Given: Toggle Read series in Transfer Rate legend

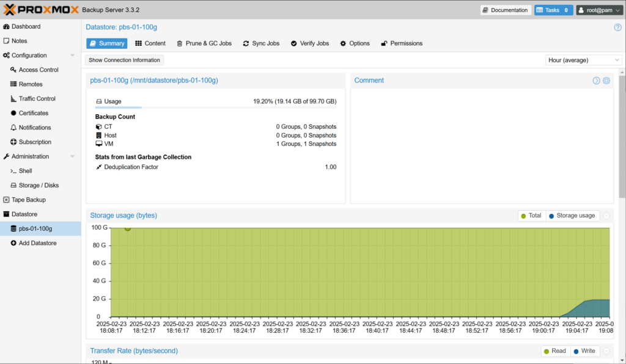Looking at the screenshot, I should click(555, 351).
